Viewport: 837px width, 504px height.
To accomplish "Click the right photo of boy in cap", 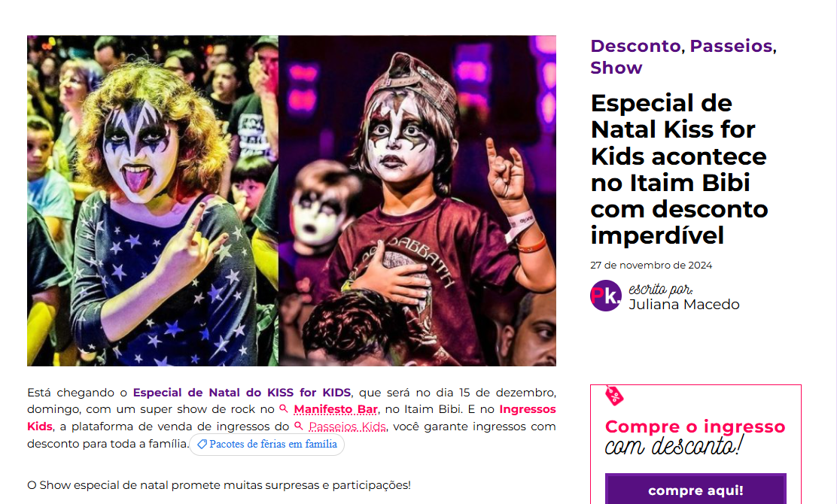I will click(418, 201).
